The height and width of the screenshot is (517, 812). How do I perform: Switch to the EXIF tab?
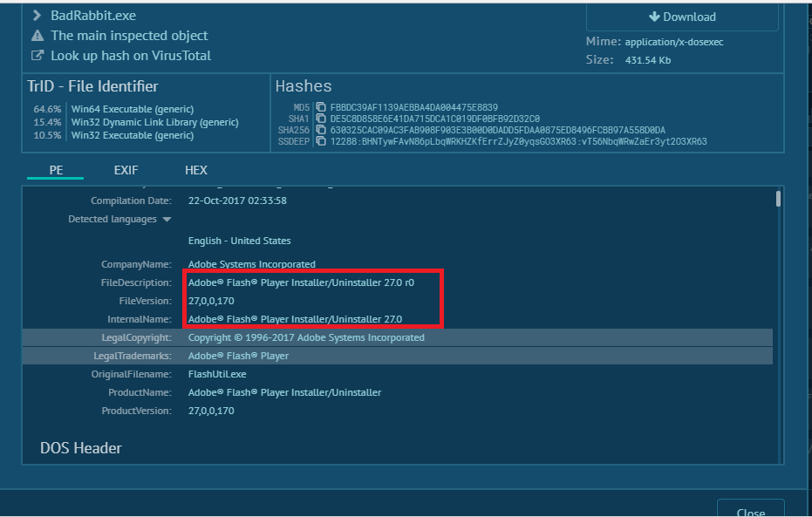126,170
